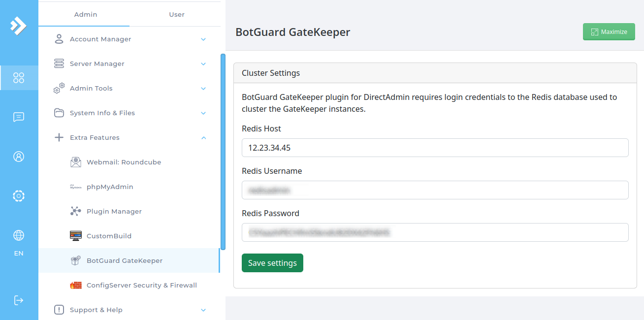644x320 pixels.
Task: Open the user profile icon in sidebar
Action: coord(19,157)
